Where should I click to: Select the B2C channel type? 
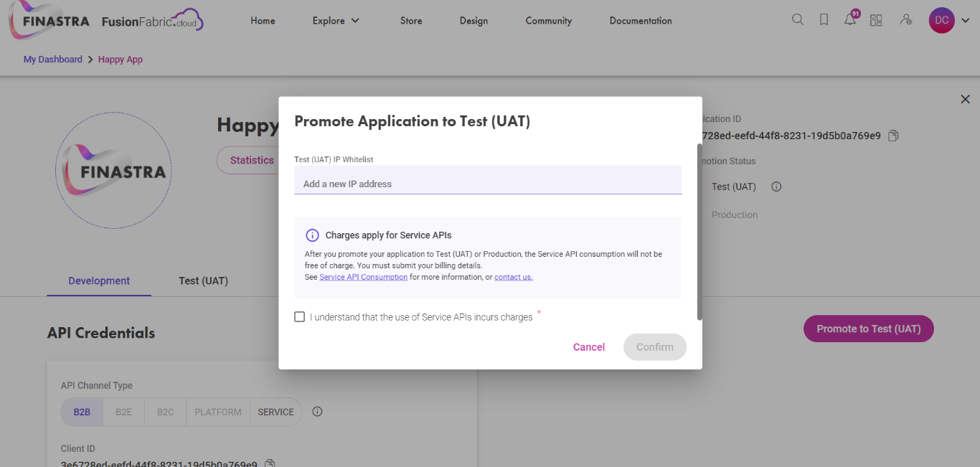click(166, 412)
